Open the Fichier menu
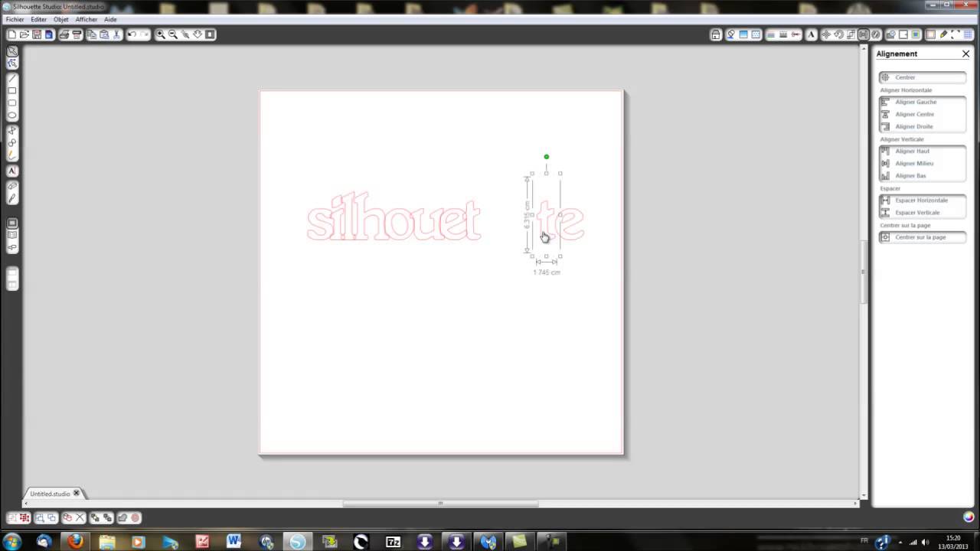980x551 pixels. click(x=15, y=19)
